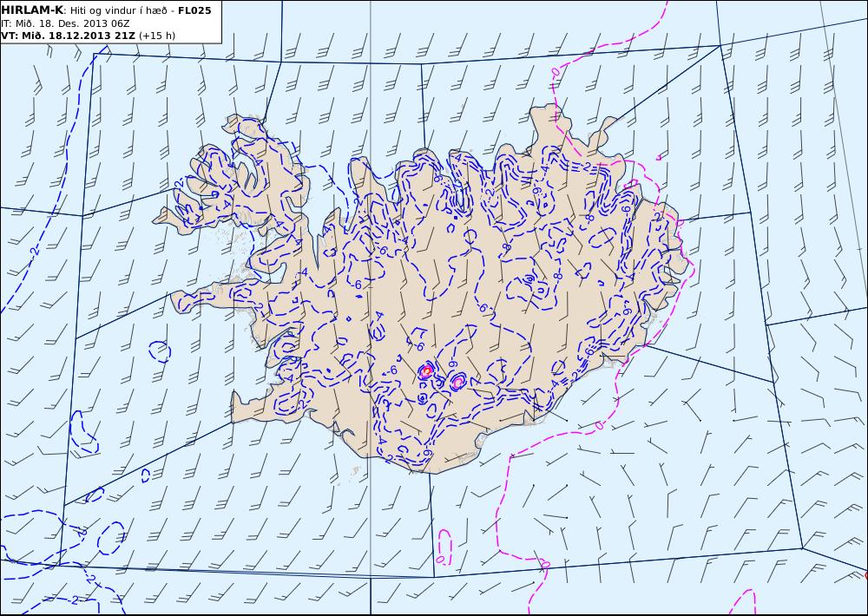The width and height of the screenshot is (868, 616).
Task: Select the initial time line 'IT: Mið. 18. Des. 2013 06Z'
Action: pos(65,23)
